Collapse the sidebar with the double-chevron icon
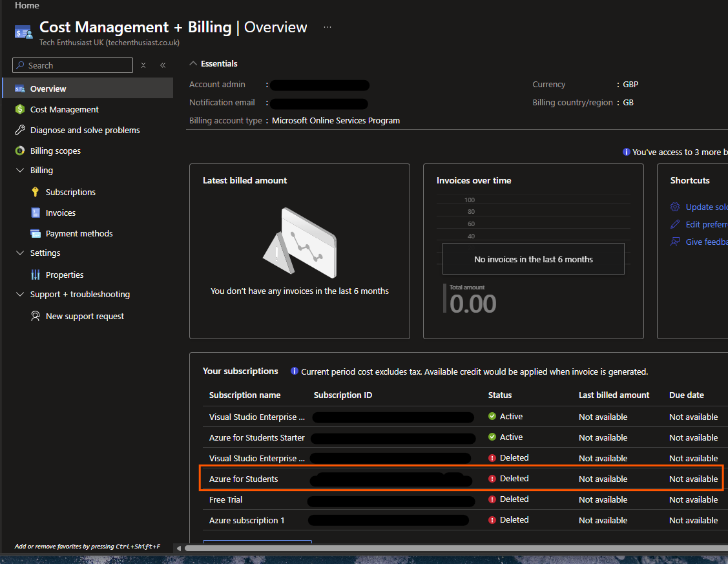This screenshot has width=728, height=564. [x=163, y=65]
